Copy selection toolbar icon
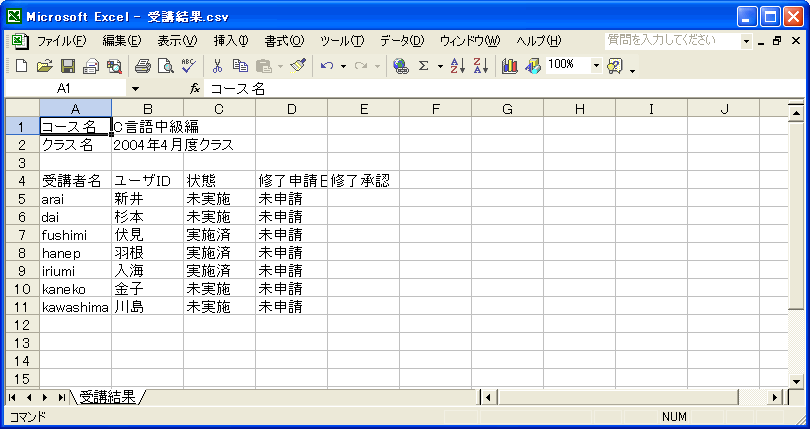 pos(240,66)
